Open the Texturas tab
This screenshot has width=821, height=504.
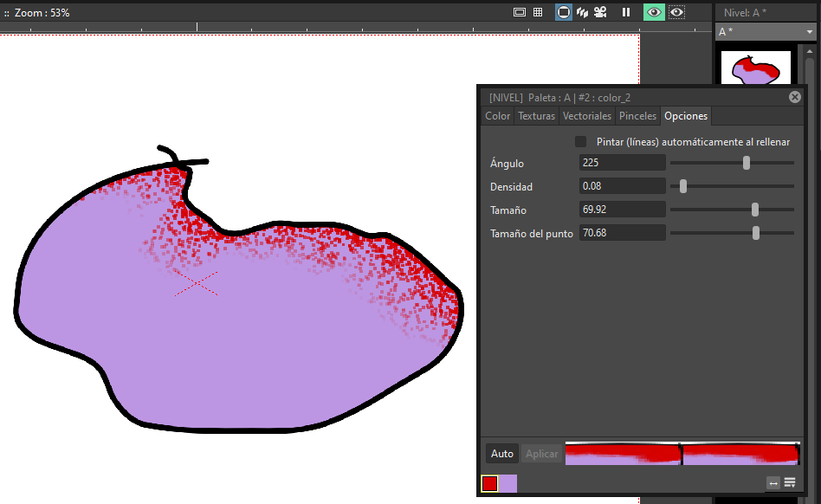coord(536,115)
